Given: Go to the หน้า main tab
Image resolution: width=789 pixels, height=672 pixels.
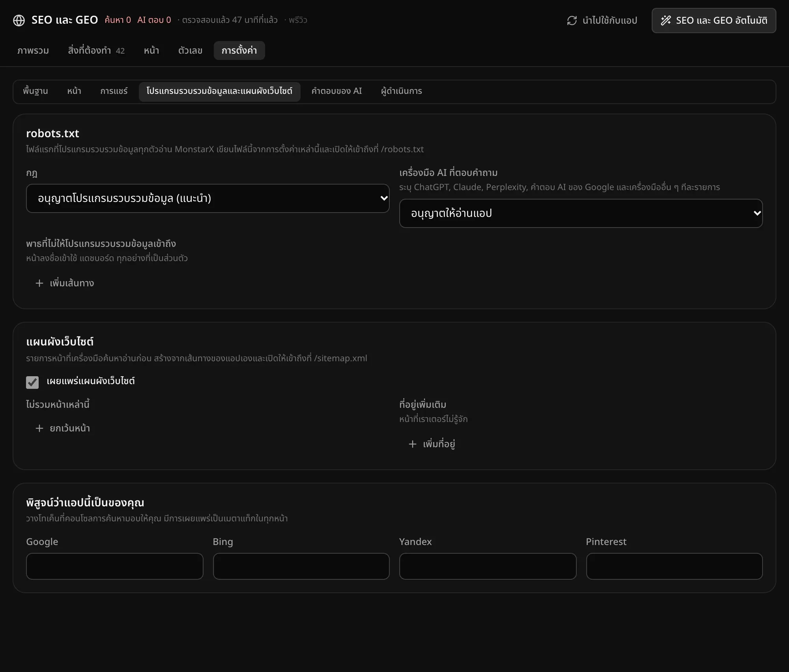Looking at the screenshot, I should point(151,50).
